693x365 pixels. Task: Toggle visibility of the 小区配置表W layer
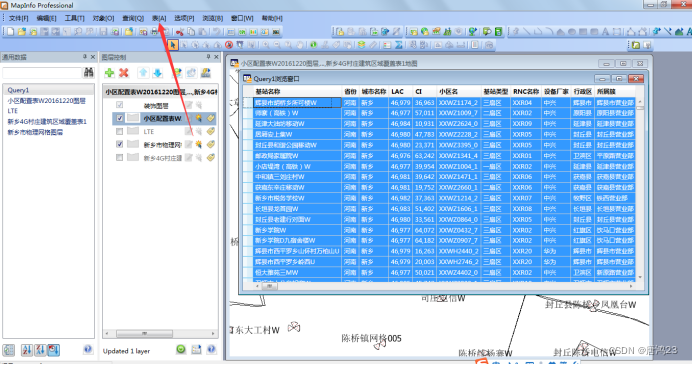point(119,118)
